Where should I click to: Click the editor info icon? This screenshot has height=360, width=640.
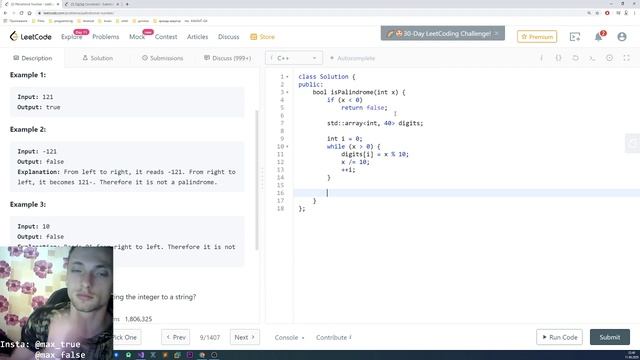pyautogui.click(x=542, y=58)
